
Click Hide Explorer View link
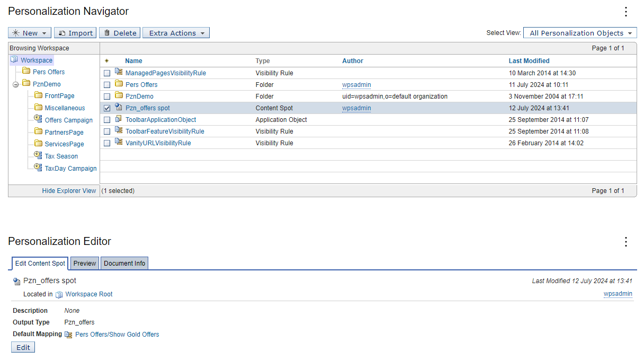click(x=69, y=191)
